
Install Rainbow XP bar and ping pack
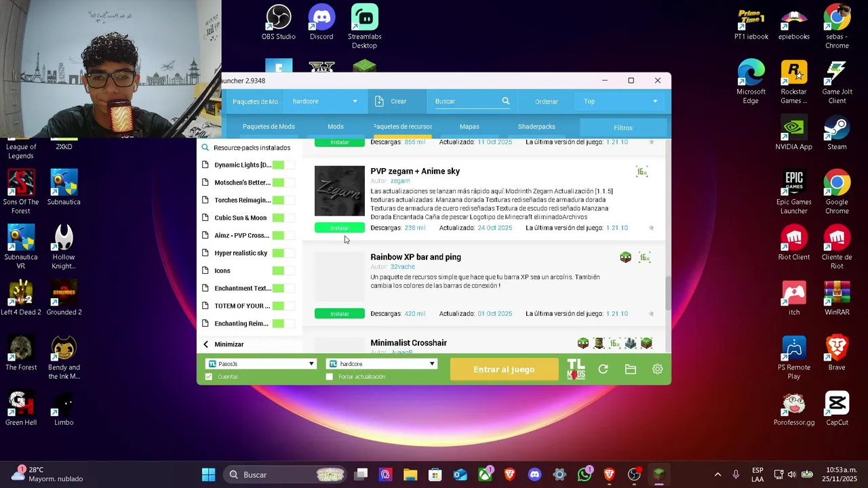(339, 314)
